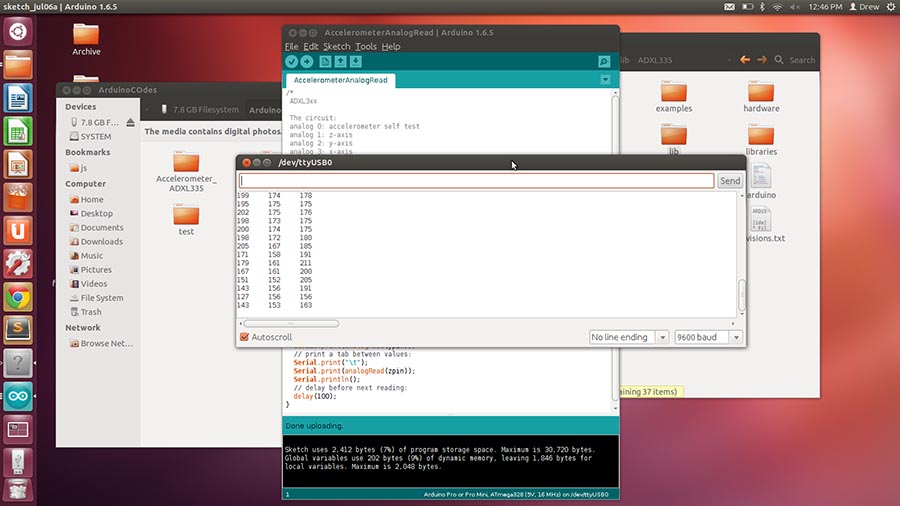Select SYSTEM device in Files sidebar
The image size is (900, 506).
pyautogui.click(x=91, y=137)
